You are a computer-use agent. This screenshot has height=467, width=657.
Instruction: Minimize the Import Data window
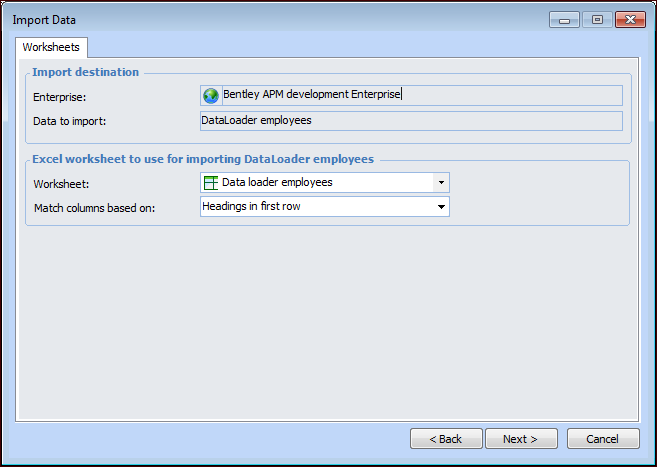pyautogui.click(x=564, y=20)
